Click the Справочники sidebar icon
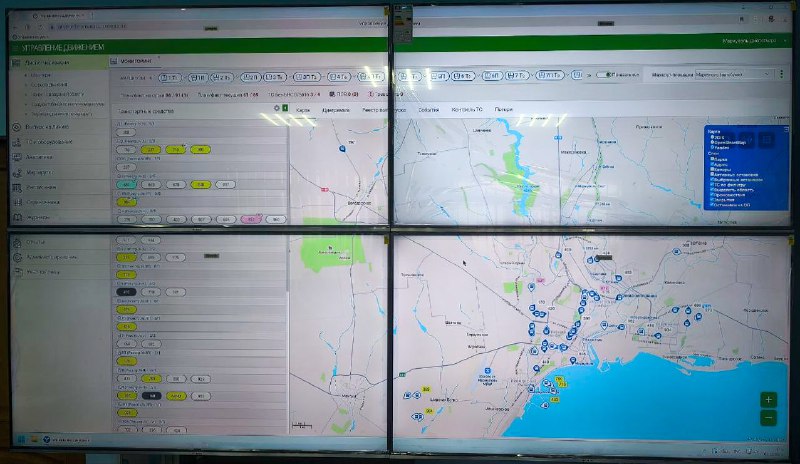Image resolution: width=800 pixels, height=464 pixels. (x=17, y=201)
